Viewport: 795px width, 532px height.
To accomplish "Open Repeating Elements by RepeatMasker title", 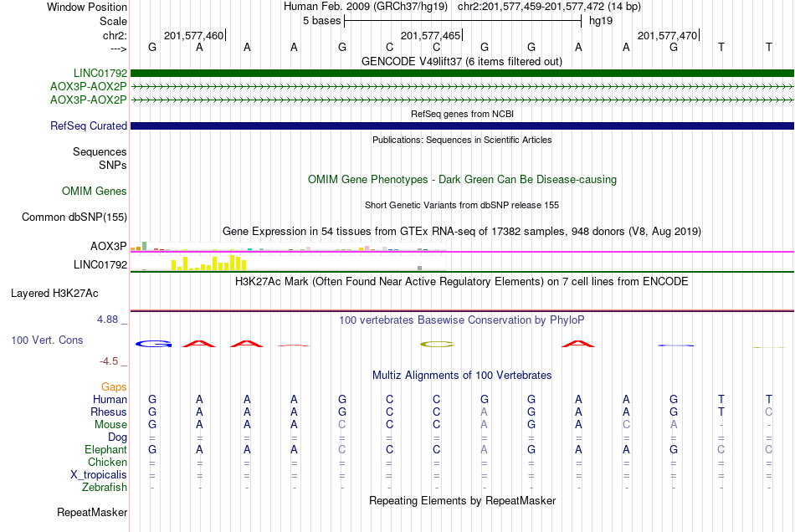I will pos(462,501).
